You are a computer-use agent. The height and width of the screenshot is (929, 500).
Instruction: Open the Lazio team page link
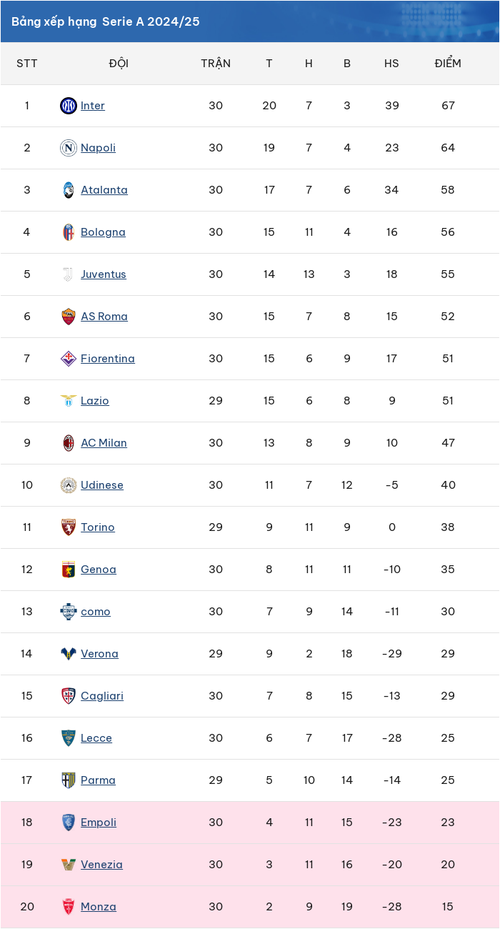coord(95,401)
